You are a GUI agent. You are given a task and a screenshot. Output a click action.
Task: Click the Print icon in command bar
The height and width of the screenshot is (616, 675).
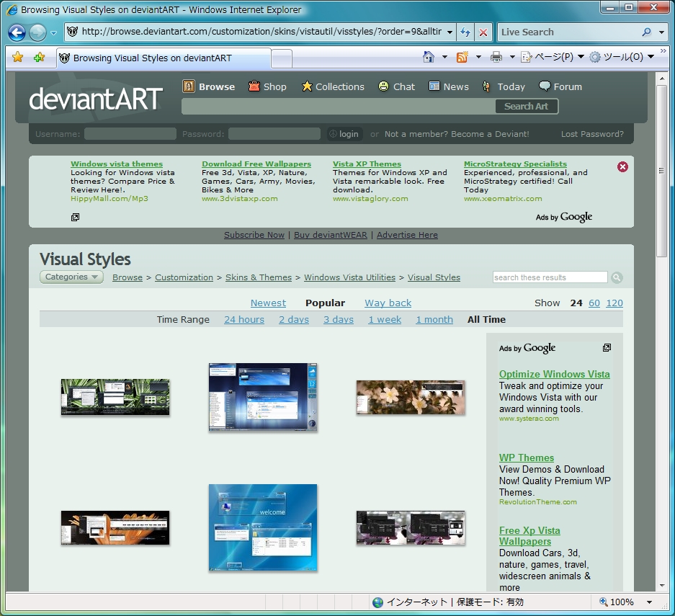pyautogui.click(x=496, y=57)
